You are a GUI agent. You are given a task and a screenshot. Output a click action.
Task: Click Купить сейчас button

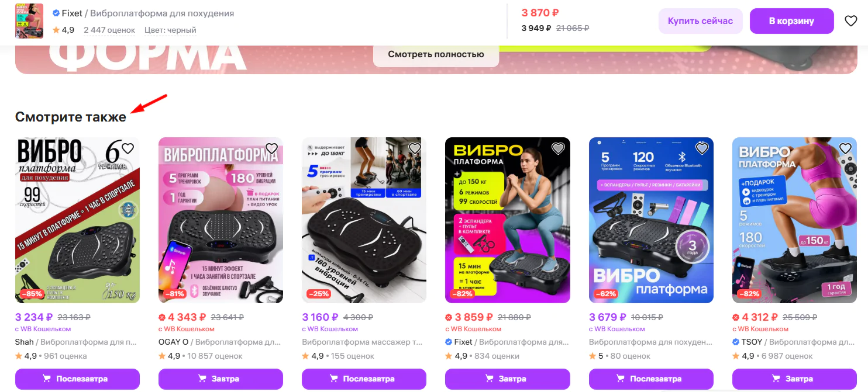pyautogui.click(x=700, y=21)
